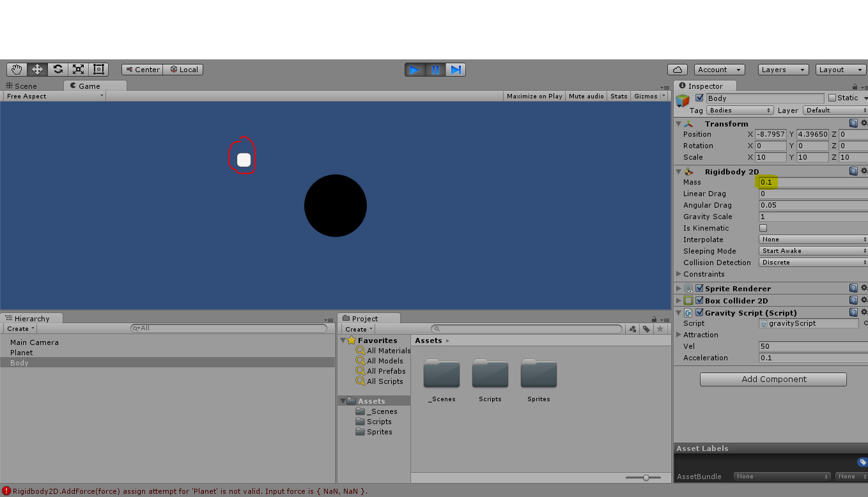The width and height of the screenshot is (868, 497).
Task: Open the Project Create menu
Action: click(x=359, y=329)
